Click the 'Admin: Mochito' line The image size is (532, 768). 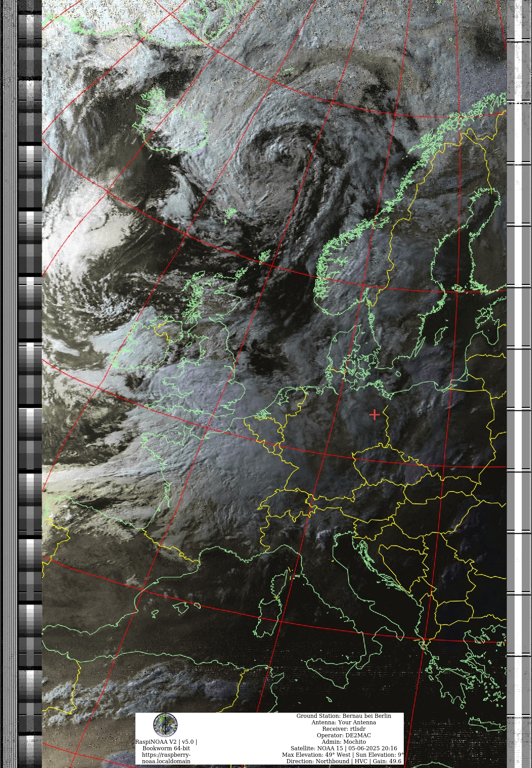point(344,742)
